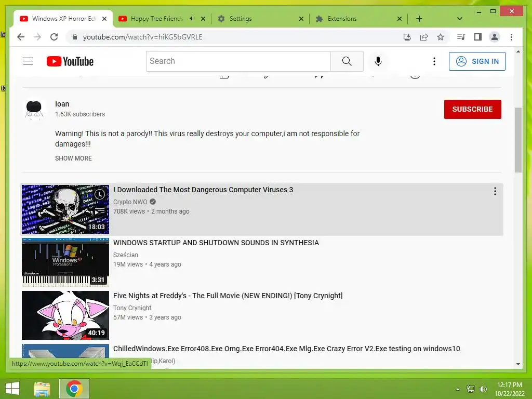Click the scrollbar down arrow
Viewport: 532px width, 399px height.
tap(518, 364)
